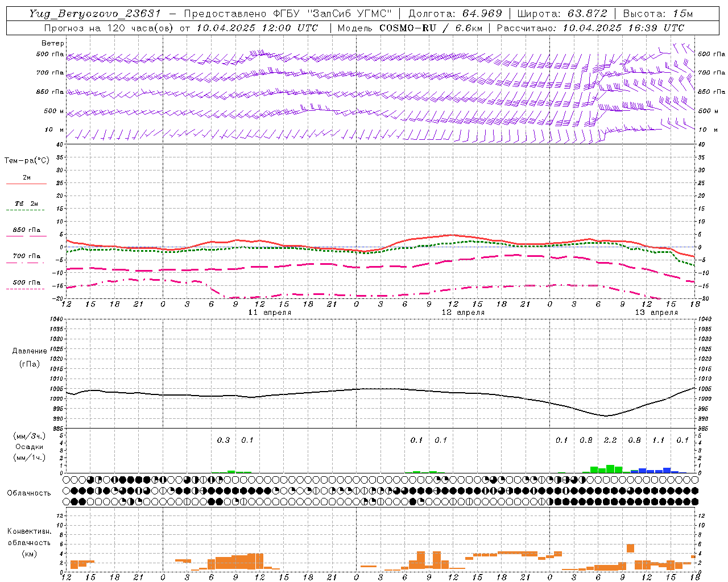The image size is (728, 582).
Task: Click the green dashed Td 2м legend line
Action: 26,210
